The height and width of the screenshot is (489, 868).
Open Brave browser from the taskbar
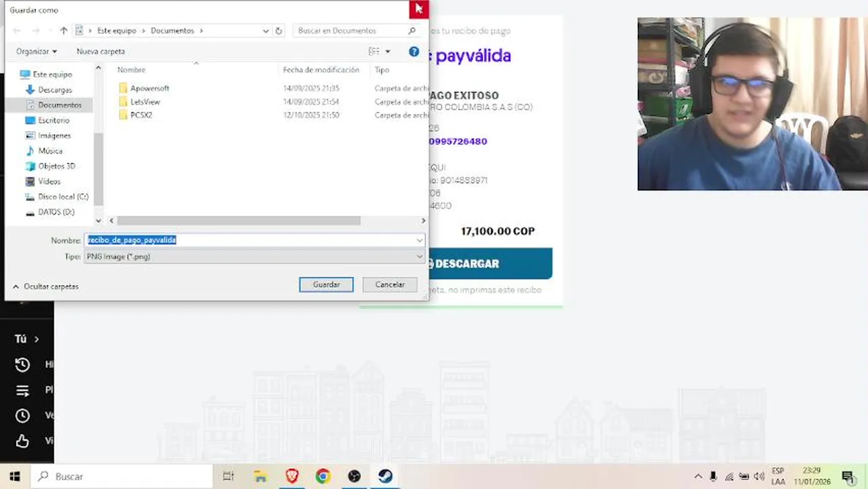[x=292, y=477]
